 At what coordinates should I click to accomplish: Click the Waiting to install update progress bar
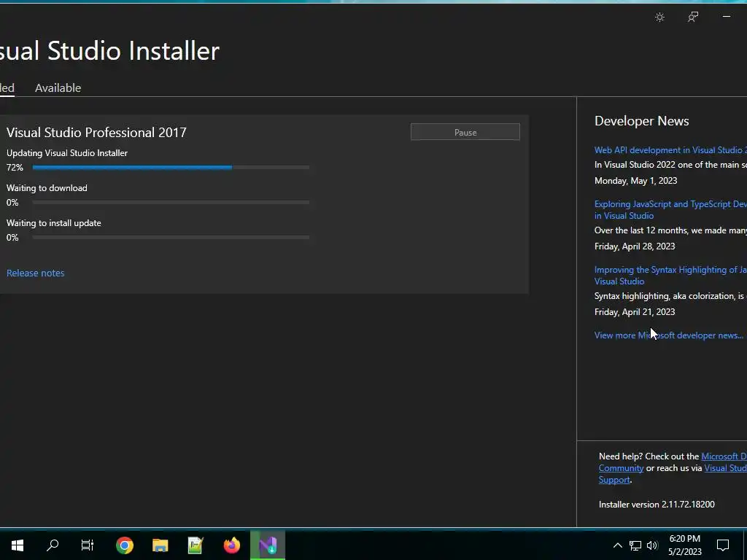pos(171,237)
